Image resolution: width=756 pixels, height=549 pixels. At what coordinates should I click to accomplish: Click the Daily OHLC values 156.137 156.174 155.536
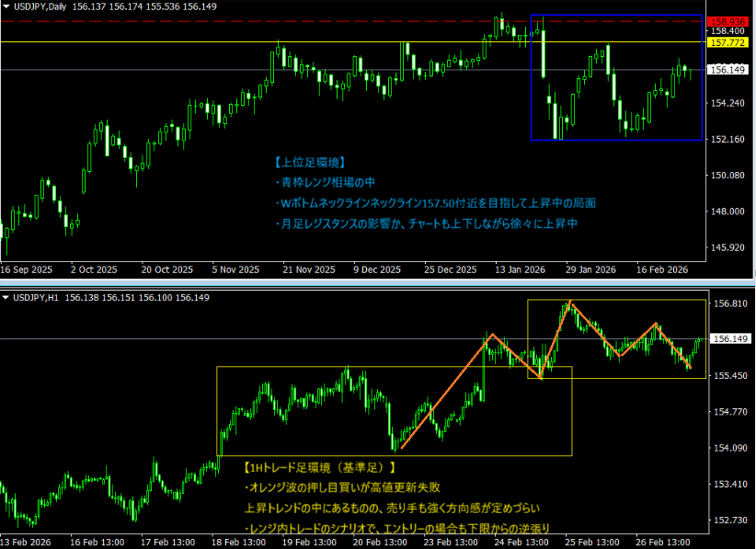[126, 6]
